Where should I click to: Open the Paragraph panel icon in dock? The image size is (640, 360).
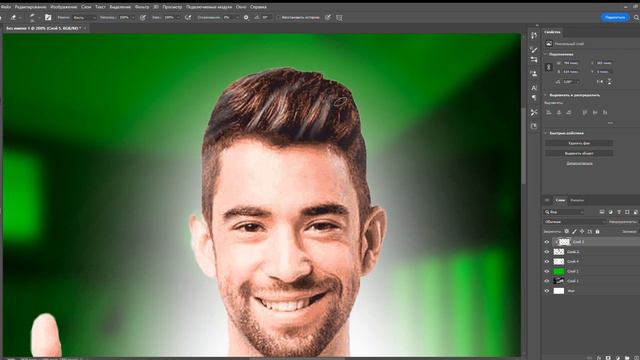534,98
